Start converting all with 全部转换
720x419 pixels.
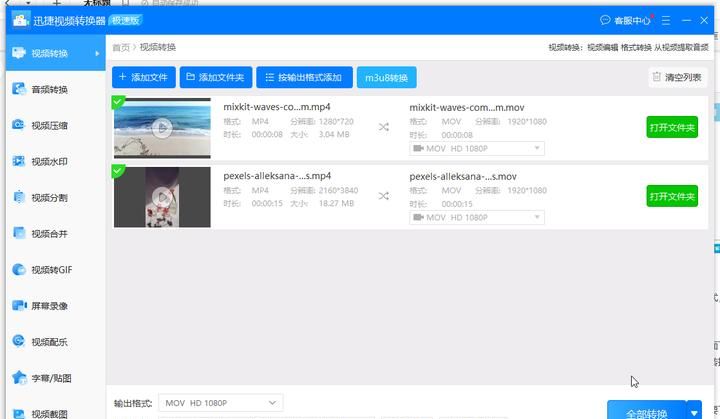pyautogui.click(x=647, y=410)
